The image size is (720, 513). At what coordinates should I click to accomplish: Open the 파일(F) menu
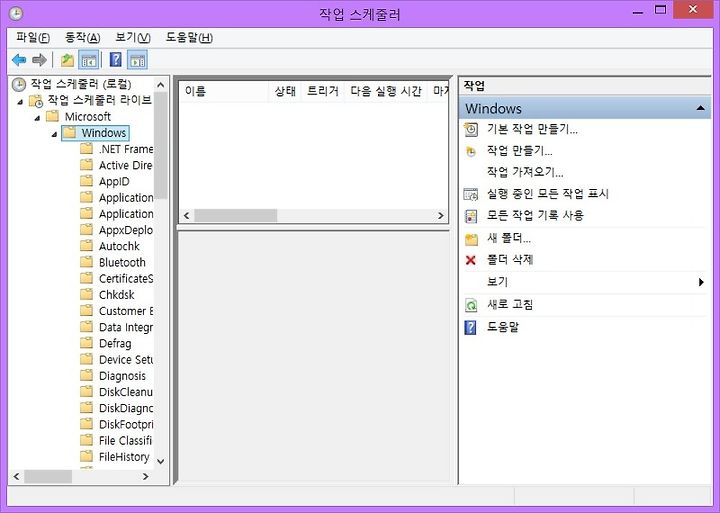pyautogui.click(x=33, y=38)
